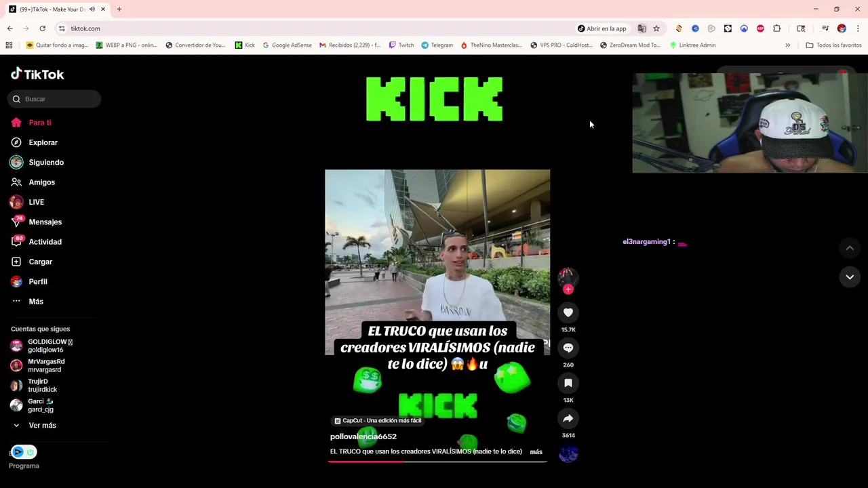Go to the previous video arrow
The height and width of the screenshot is (488, 868).
(850, 248)
